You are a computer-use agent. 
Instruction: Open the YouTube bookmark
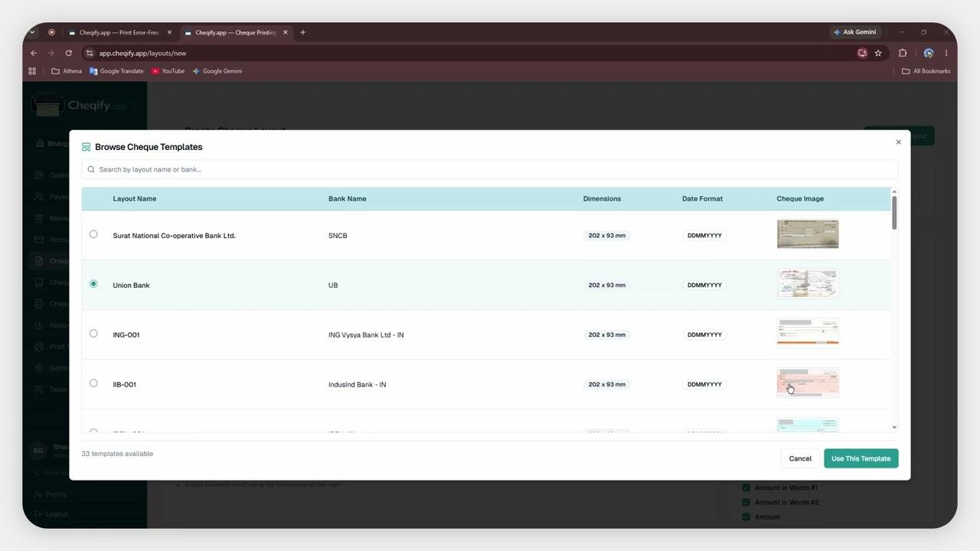point(168,71)
